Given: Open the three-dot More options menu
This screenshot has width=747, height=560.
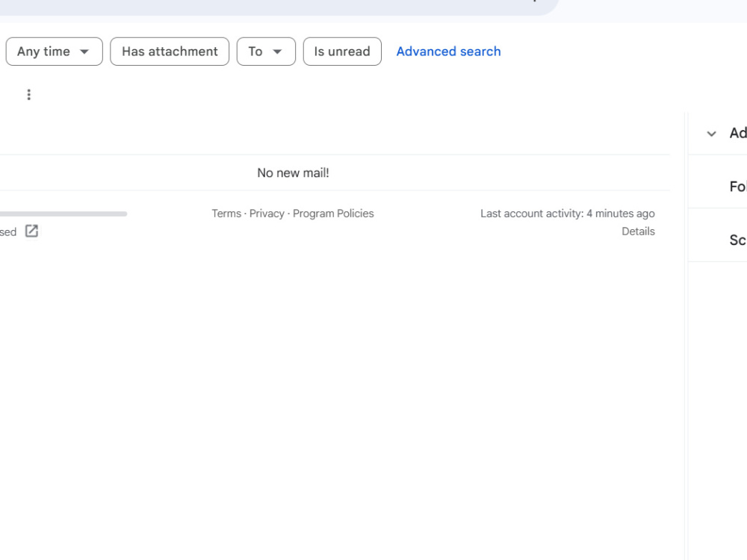Looking at the screenshot, I should pos(29,95).
